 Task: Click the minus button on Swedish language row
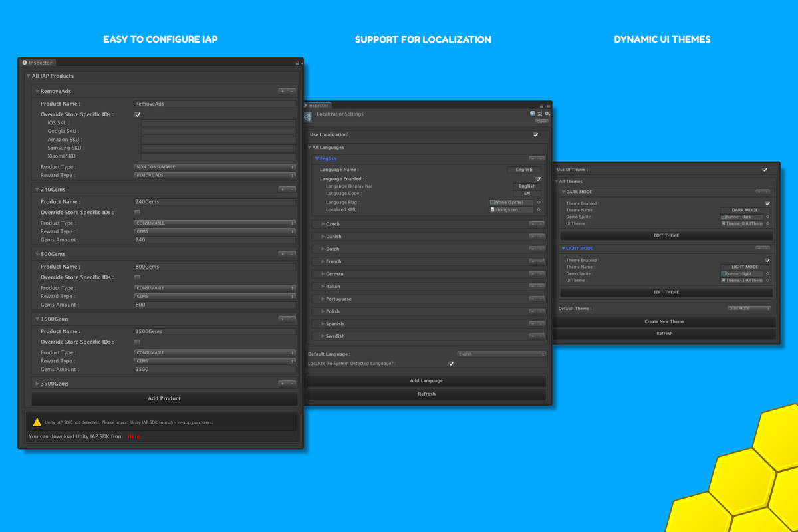[x=541, y=336]
